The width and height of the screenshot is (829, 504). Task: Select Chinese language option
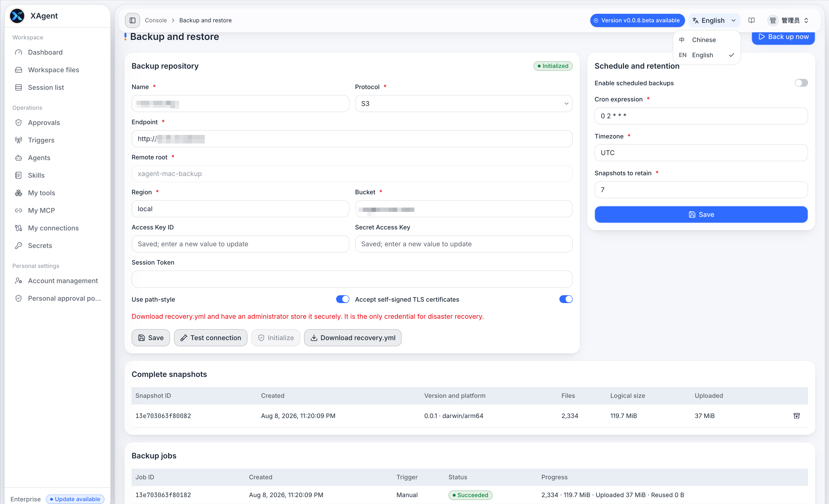pos(706,40)
